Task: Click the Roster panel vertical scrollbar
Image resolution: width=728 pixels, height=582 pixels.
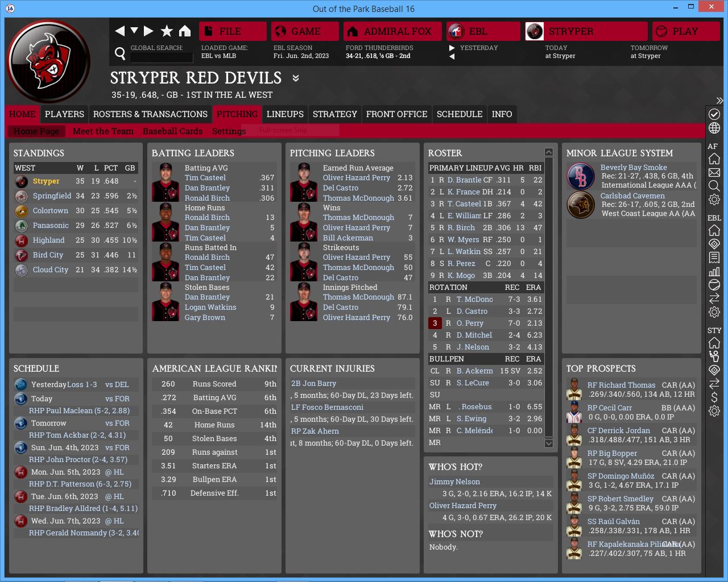Action: 549,298
